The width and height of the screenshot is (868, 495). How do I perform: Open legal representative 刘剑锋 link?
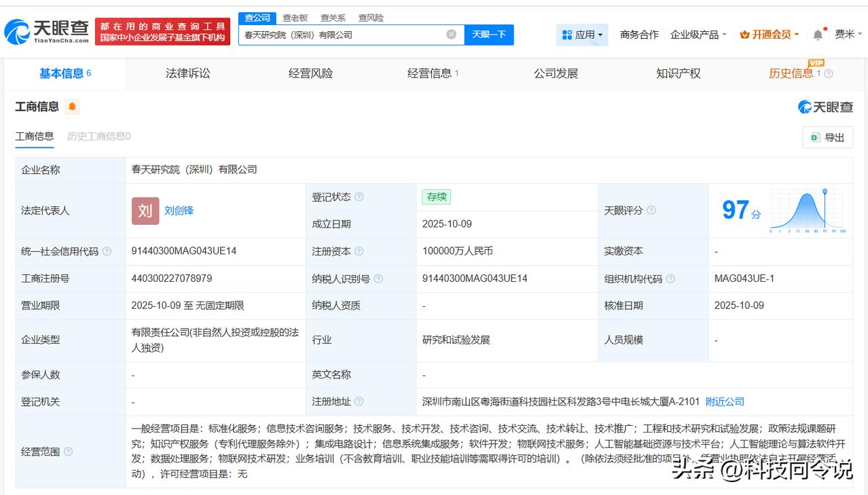(x=179, y=210)
